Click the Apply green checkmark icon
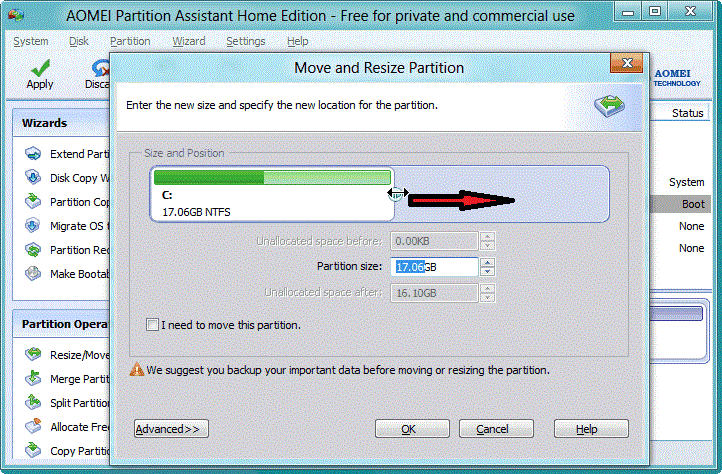This screenshot has height=474, width=722. coord(40,68)
